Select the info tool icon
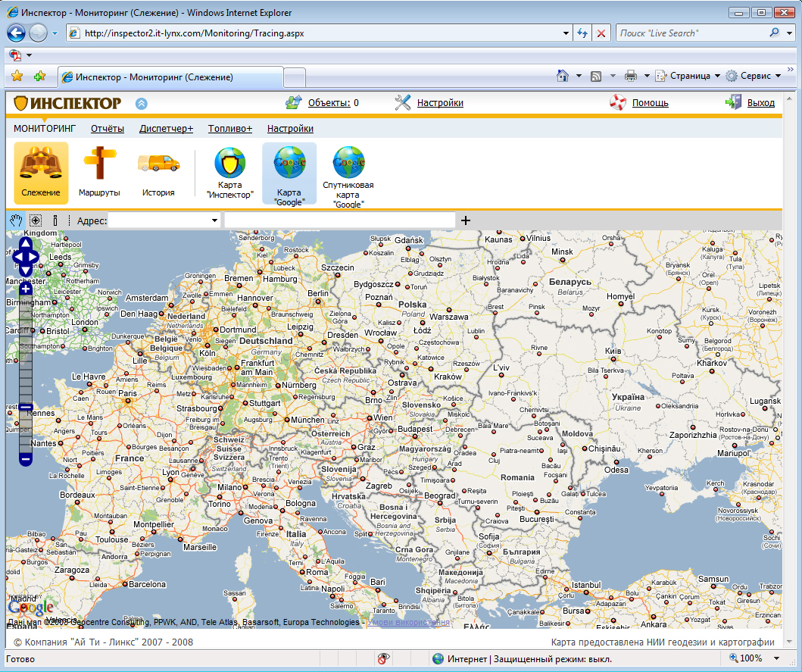Screen dimensions: 802x672 click(x=55, y=220)
